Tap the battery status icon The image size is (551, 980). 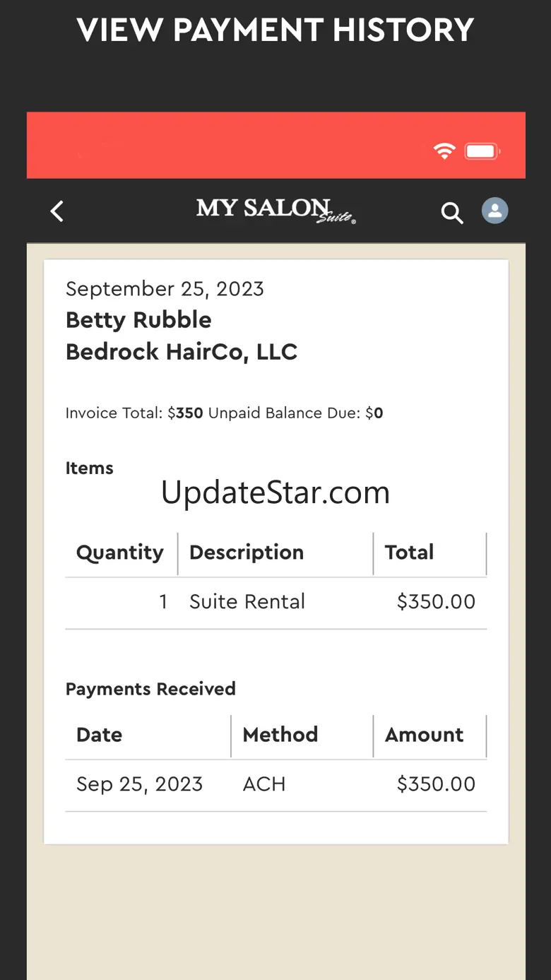tap(482, 150)
